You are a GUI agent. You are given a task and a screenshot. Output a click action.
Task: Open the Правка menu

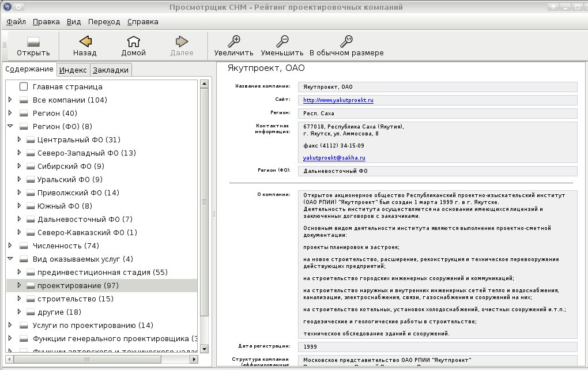(46, 22)
